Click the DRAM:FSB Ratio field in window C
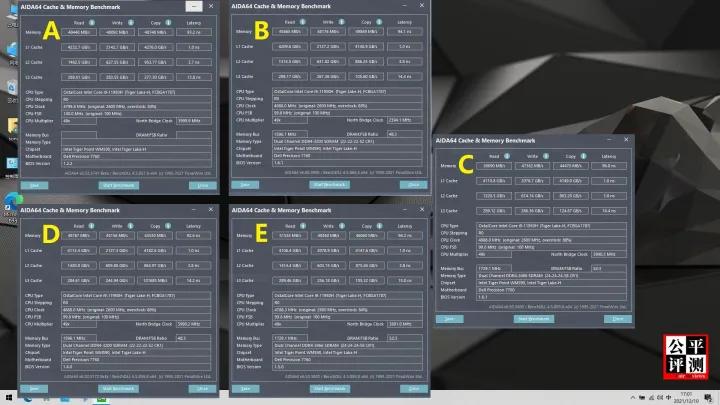720x405 pixels. coord(609,268)
